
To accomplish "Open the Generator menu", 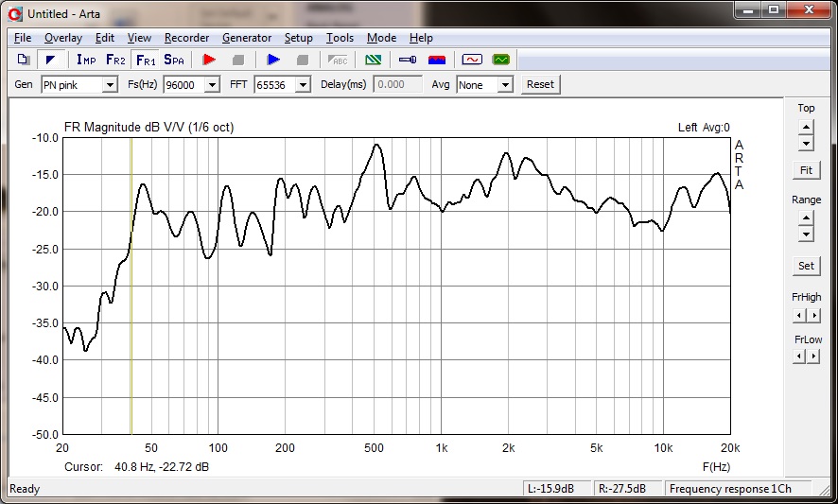I will [247, 38].
